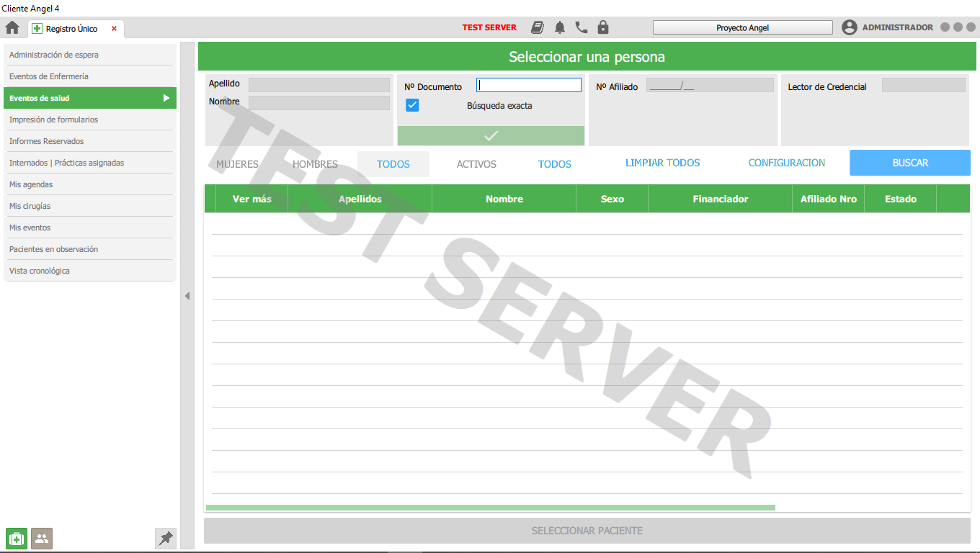Select the ACTIVOS filter option
980x553 pixels.
(x=476, y=164)
